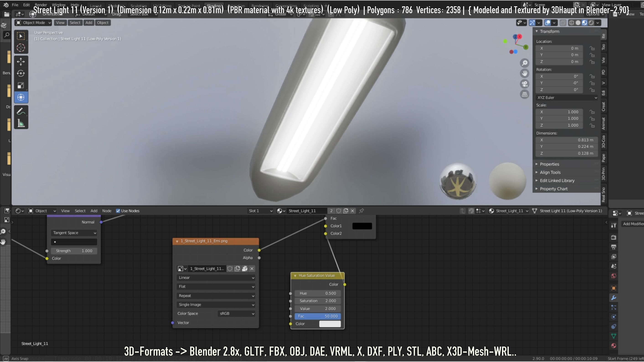Expand the Properties panel section

[x=549, y=164]
